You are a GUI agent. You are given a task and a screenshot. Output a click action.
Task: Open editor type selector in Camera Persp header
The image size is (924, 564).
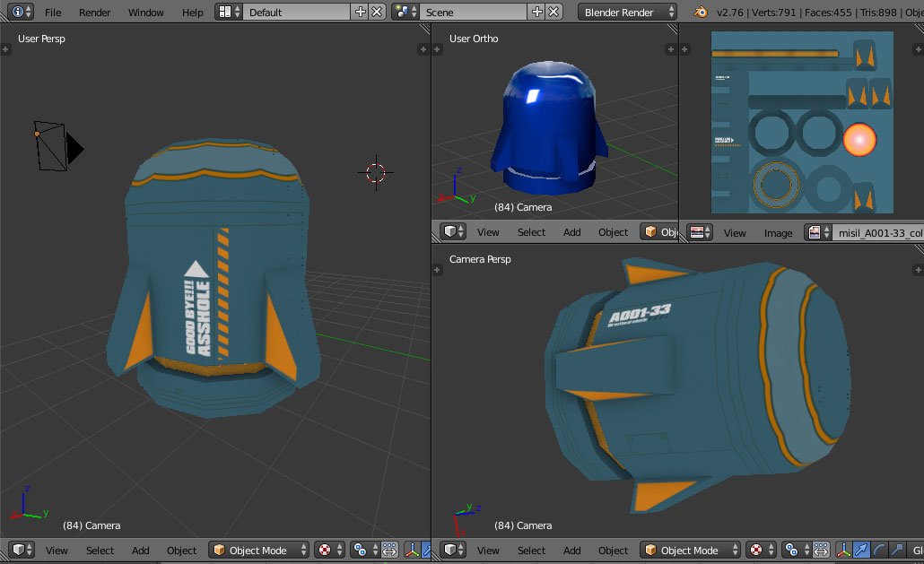pyautogui.click(x=452, y=550)
